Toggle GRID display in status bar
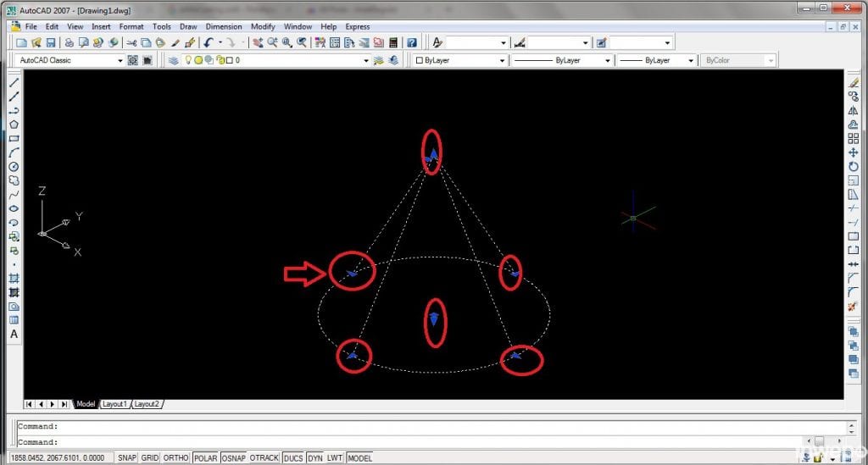 tap(149, 458)
